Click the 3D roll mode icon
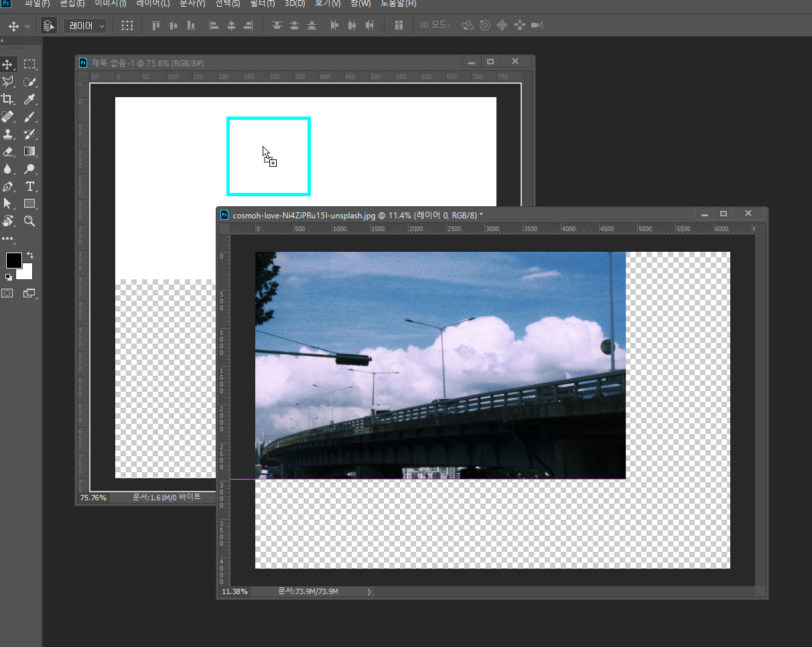Image resolution: width=812 pixels, height=647 pixels. (x=484, y=25)
